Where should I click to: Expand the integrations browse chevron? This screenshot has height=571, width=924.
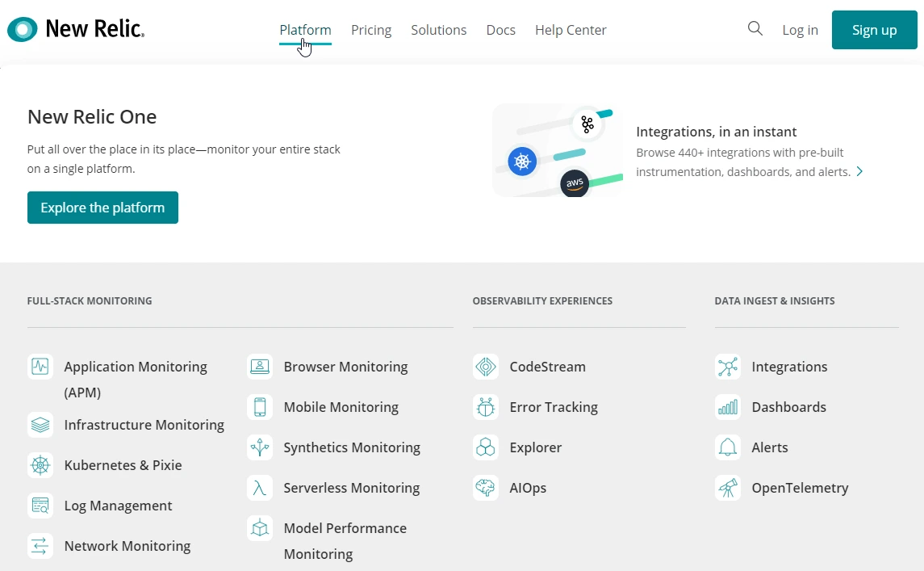[859, 171]
